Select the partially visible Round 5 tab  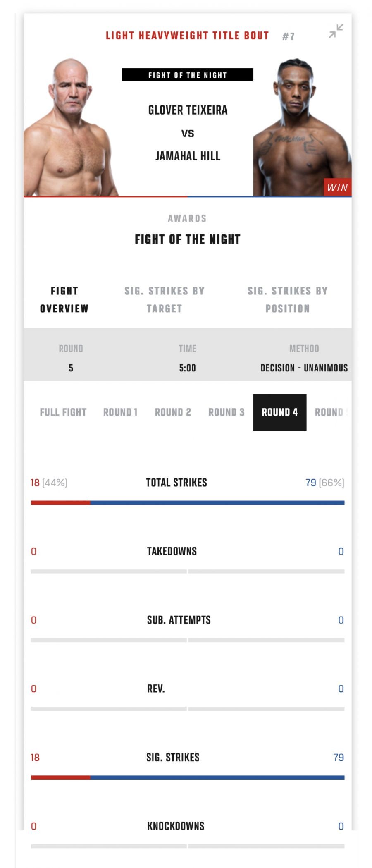331,412
